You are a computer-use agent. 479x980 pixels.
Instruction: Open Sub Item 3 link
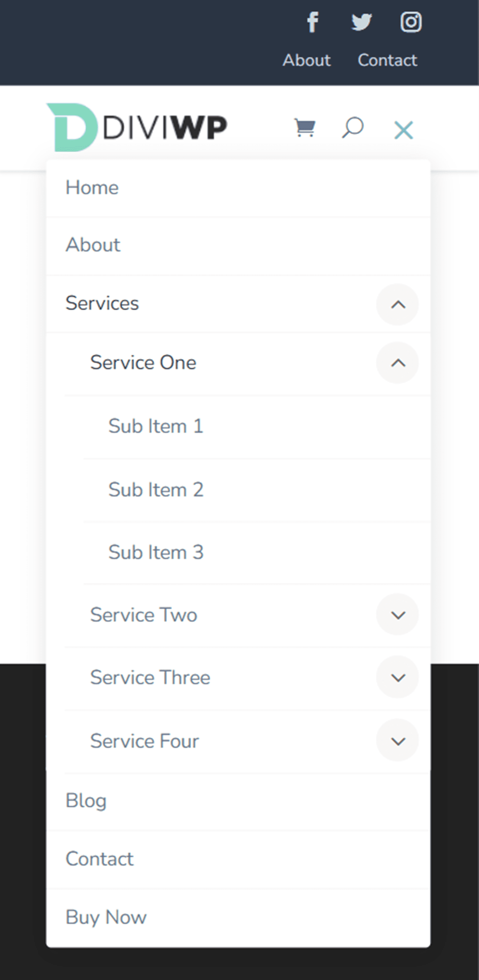pos(257,553)
